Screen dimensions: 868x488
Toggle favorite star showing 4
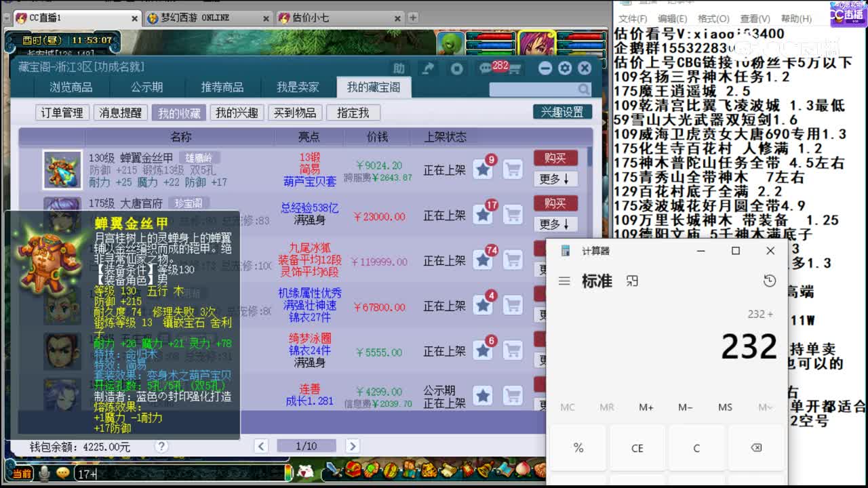click(x=483, y=306)
